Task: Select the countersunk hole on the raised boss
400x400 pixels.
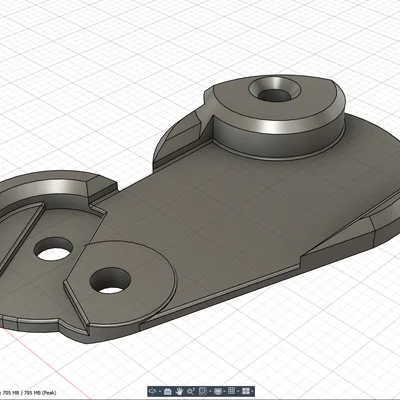Action: coord(275,90)
